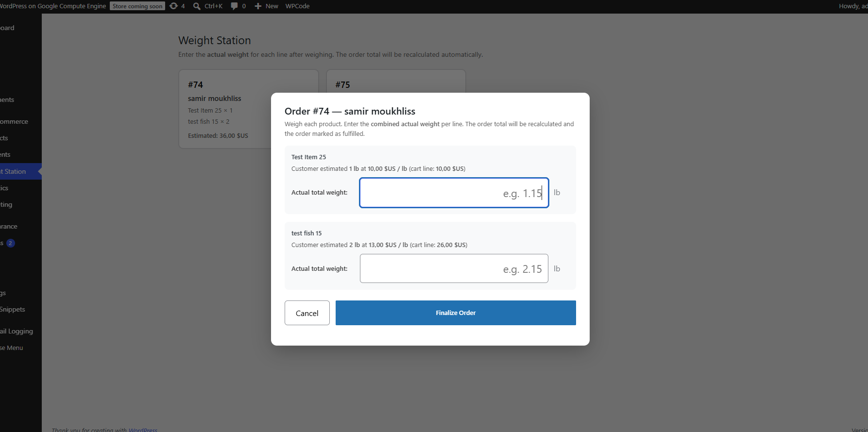Viewport: 868px width, 432px height.
Task: Click the sidebar item with badge 2
Action: point(8,243)
